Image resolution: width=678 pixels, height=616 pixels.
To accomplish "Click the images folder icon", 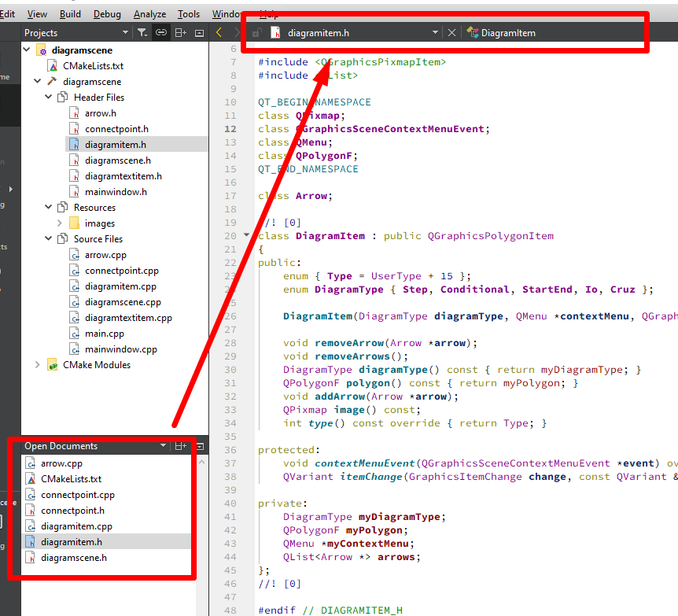I will [75, 223].
